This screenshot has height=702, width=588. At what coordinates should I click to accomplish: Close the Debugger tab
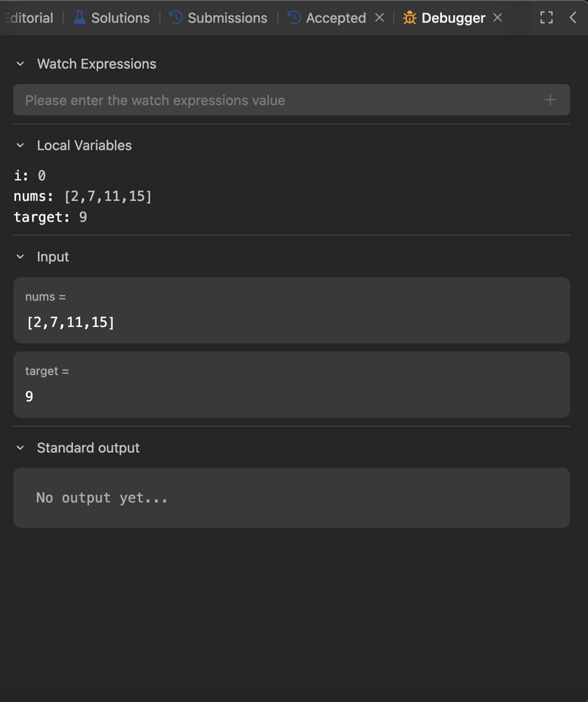click(x=497, y=18)
